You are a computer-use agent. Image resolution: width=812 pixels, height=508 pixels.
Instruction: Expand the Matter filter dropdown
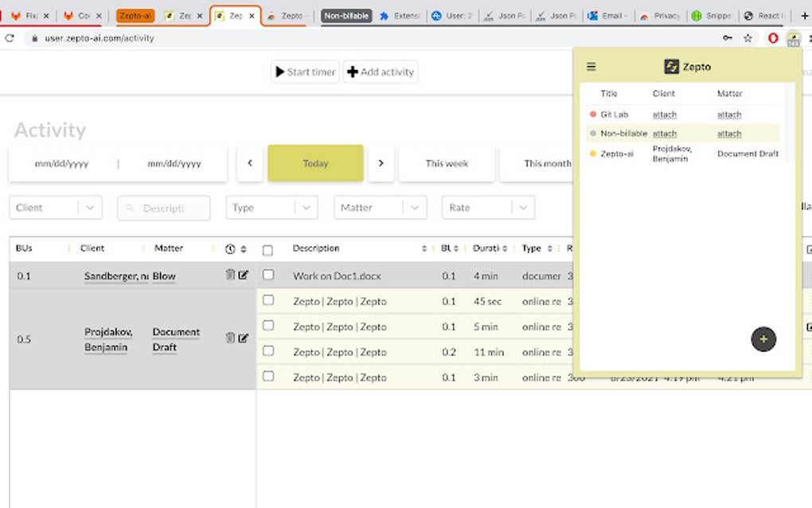coord(380,207)
